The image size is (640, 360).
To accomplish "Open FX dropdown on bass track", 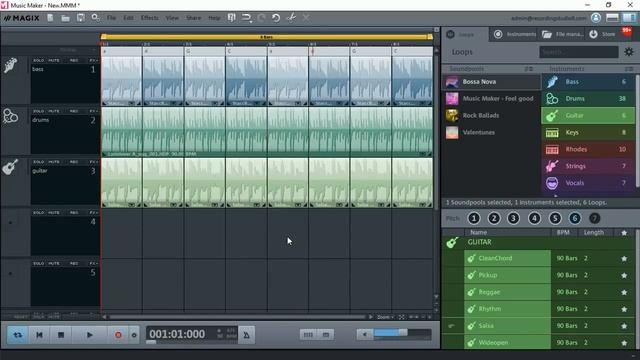I will tap(93, 60).
